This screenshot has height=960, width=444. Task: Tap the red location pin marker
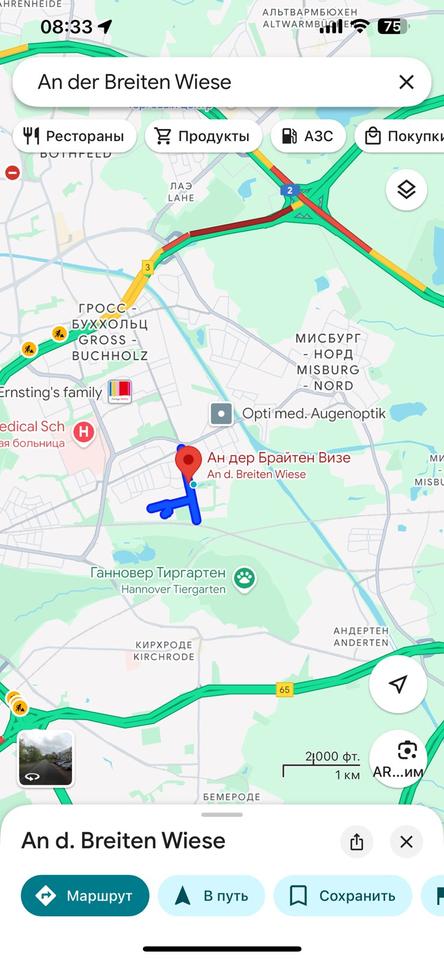tap(189, 462)
